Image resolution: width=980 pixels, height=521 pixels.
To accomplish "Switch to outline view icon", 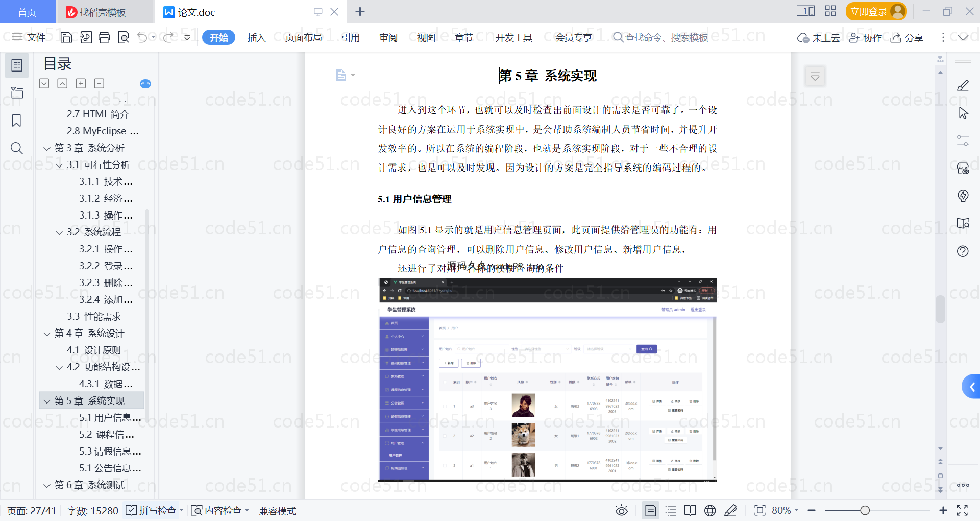I will (671, 510).
